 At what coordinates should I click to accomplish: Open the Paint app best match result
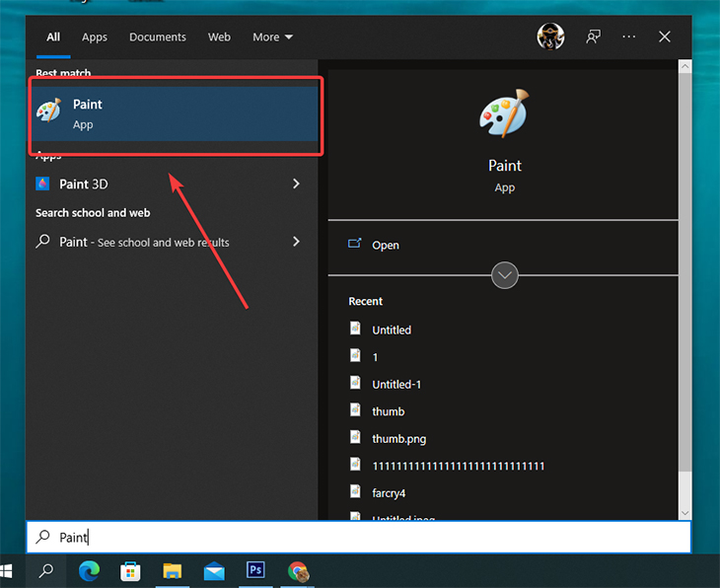pyautogui.click(x=175, y=113)
